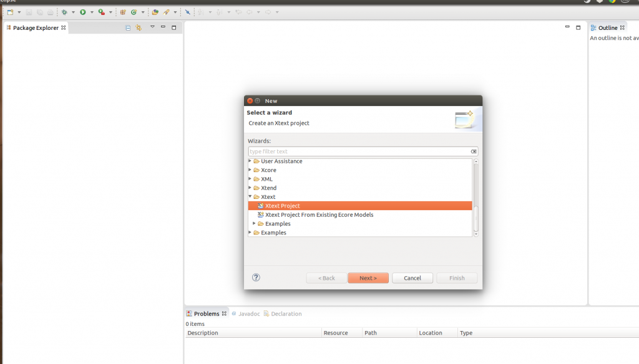This screenshot has width=639, height=364.
Task: Minimize the Package Explorer view
Action: tap(163, 27)
